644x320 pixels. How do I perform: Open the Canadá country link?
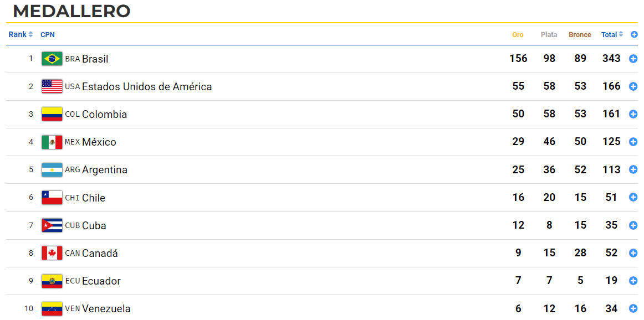pos(100,253)
